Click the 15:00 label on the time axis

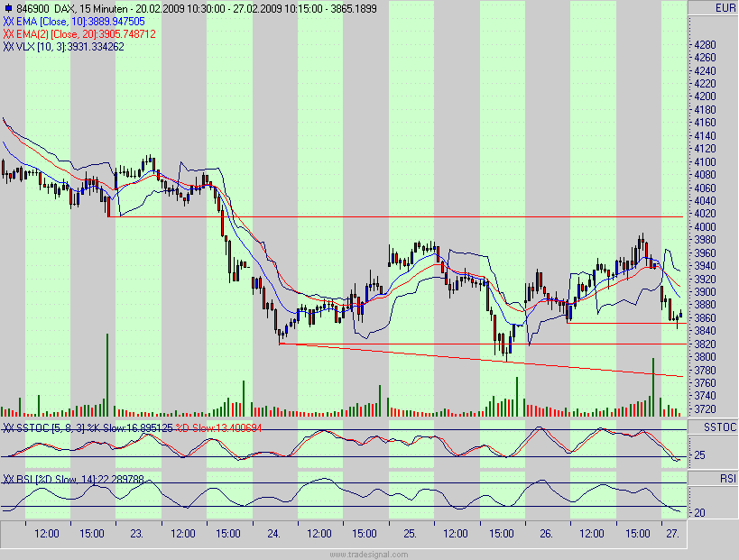pos(93,533)
